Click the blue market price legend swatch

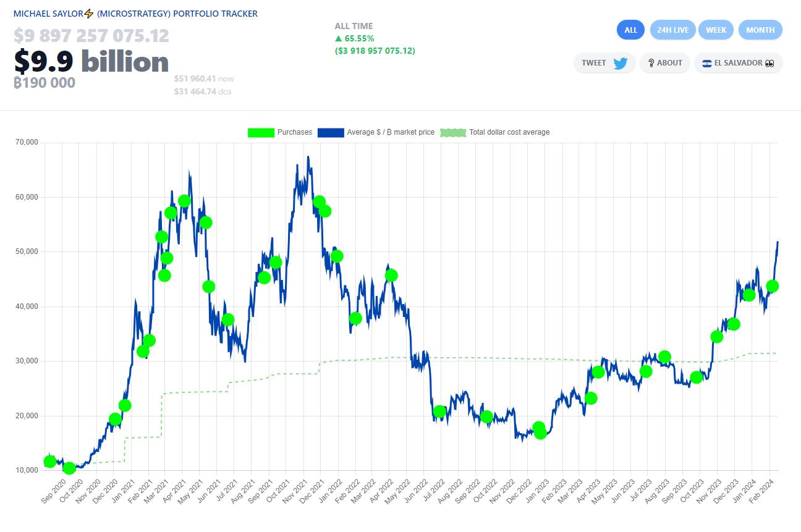pyautogui.click(x=331, y=132)
